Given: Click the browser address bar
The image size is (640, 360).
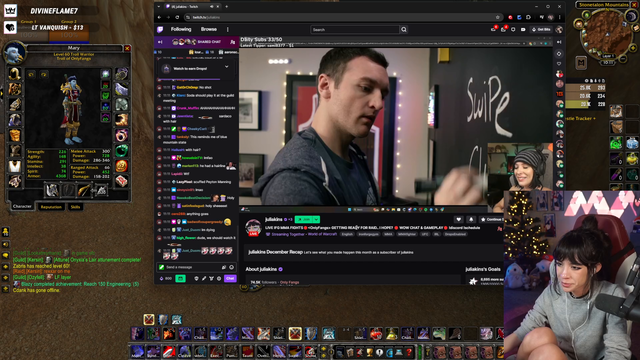Looking at the screenshot, I should pos(343,17).
